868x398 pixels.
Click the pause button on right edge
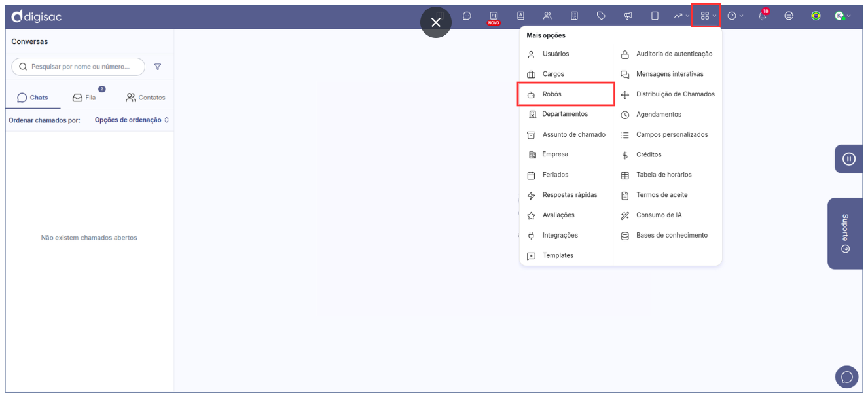[x=848, y=159]
